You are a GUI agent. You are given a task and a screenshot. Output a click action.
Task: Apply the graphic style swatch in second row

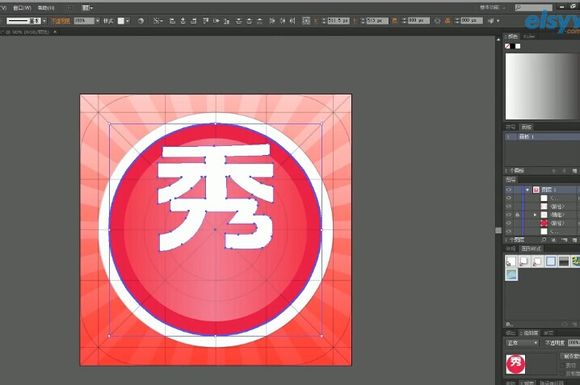512,275
